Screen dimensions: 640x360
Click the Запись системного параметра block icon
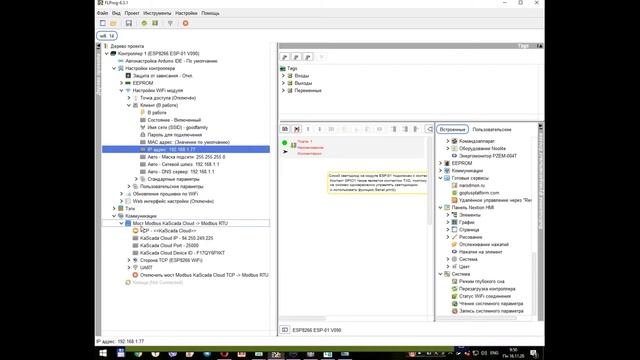pyautogui.click(x=454, y=311)
